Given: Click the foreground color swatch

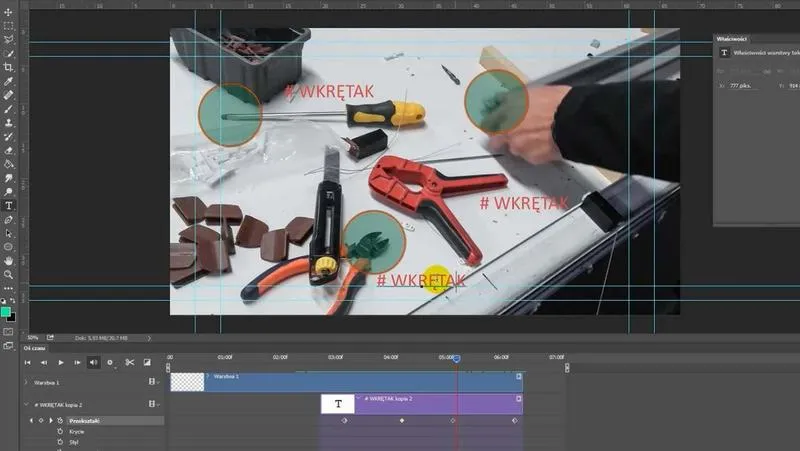Looking at the screenshot, I should coord(6,312).
